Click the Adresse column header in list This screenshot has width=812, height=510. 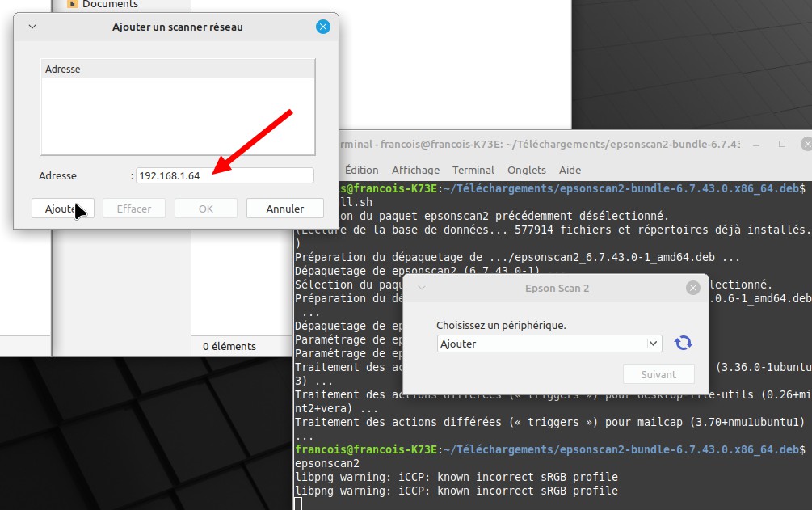pyautogui.click(x=178, y=69)
